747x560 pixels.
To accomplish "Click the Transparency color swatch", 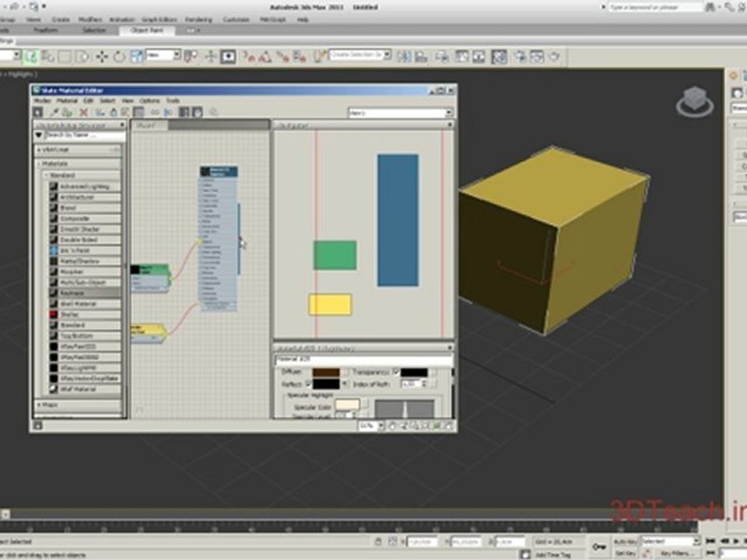I will click(414, 373).
